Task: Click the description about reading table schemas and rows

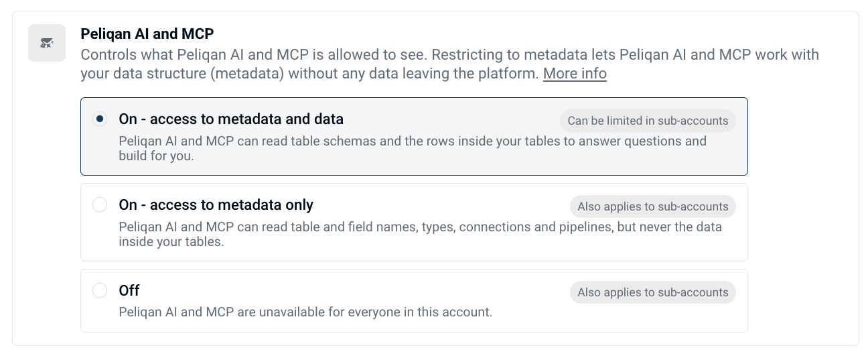Action: coord(413,148)
